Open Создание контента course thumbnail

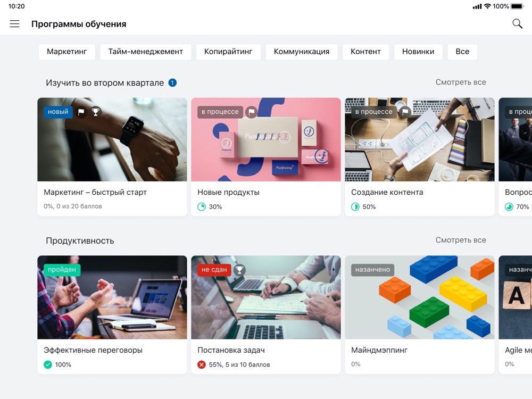[419, 139]
